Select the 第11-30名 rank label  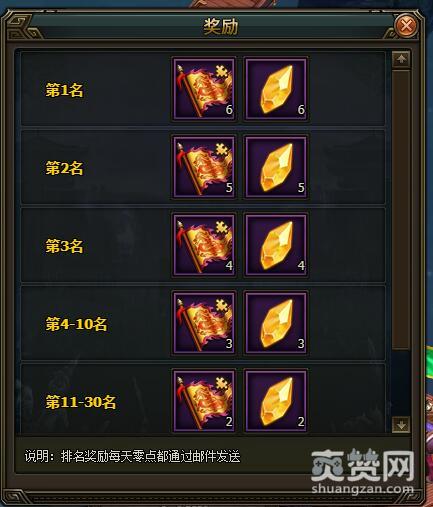81,402
